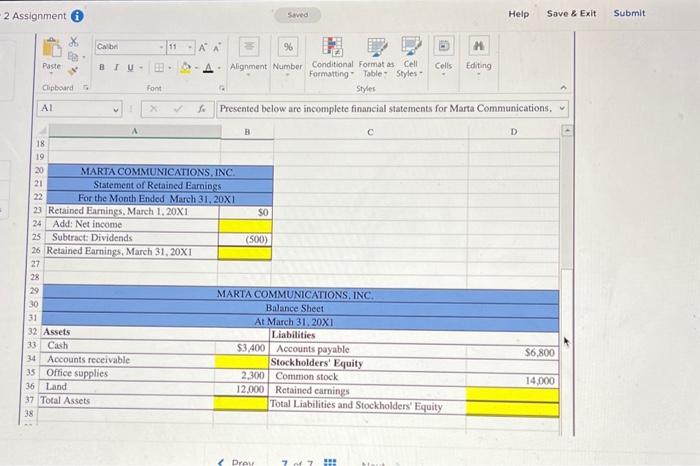Select column D header
700x466 pixels.
click(513, 132)
